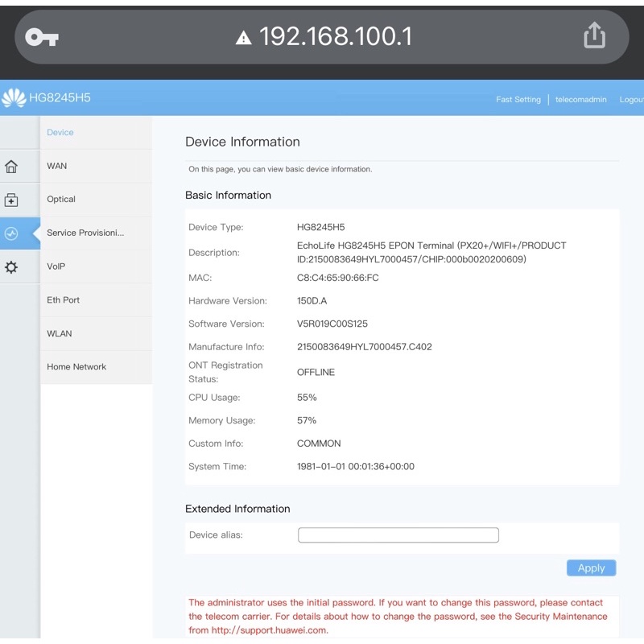Click the system status gauge icon
This screenshot has width=644, height=644.
11,233
